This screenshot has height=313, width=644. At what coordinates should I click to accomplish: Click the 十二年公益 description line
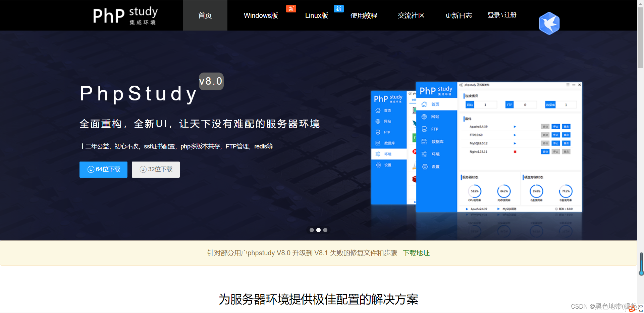click(176, 146)
